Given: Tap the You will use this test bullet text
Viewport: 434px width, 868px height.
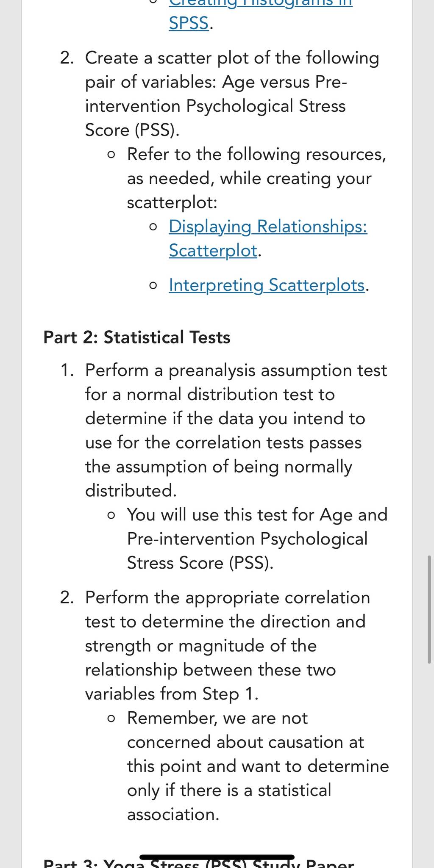Looking at the screenshot, I should (x=257, y=539).
